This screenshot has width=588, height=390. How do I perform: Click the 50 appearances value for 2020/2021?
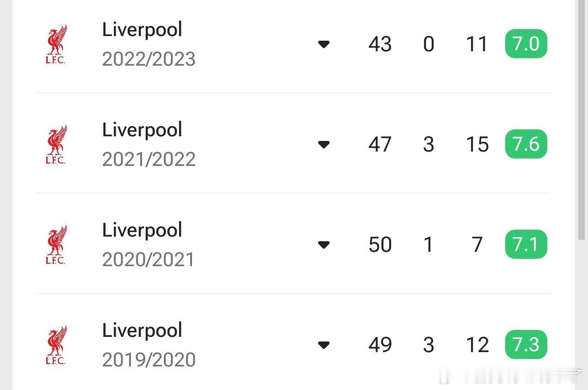tap(380, 245)
